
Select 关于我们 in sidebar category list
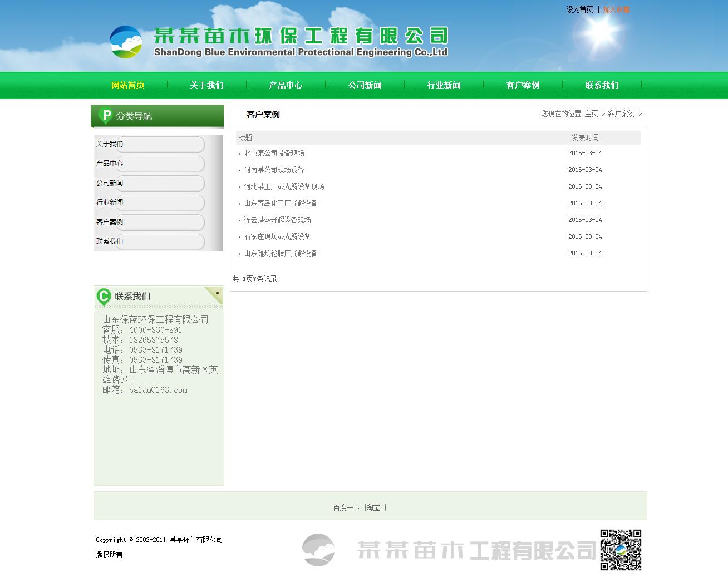point(110,144)
